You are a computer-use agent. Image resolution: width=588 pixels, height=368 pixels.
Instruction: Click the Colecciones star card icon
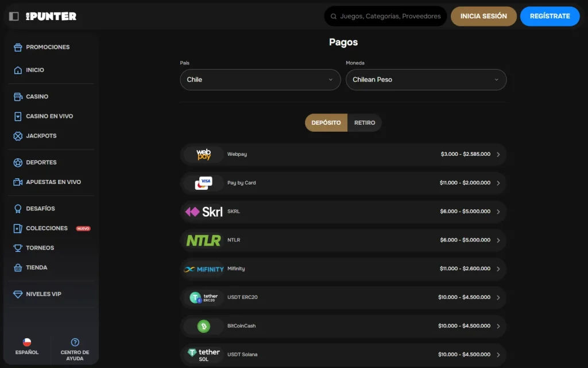pyautogui.click(x=18, y=228)
